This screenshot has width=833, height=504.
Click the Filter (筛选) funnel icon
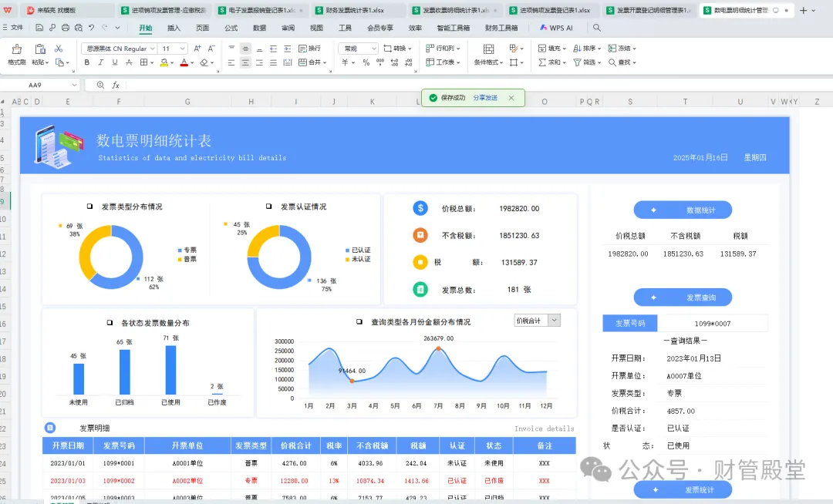coord(577,62)
